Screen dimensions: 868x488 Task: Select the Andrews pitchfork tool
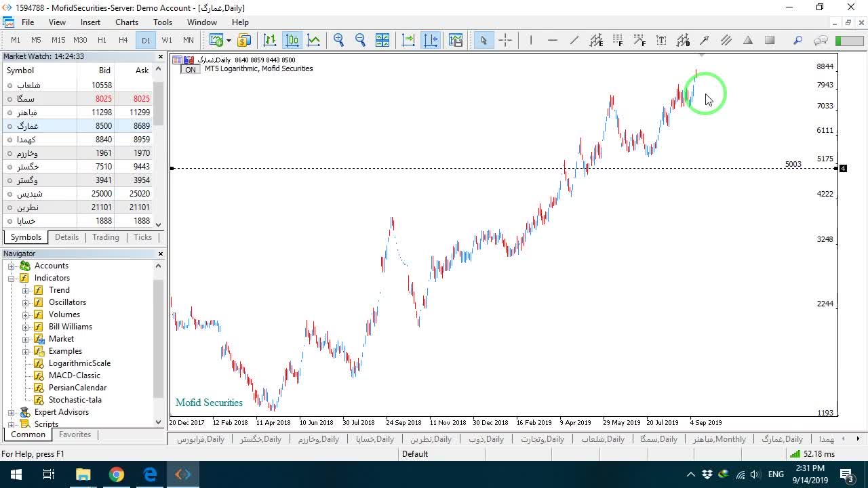point(726,40)
